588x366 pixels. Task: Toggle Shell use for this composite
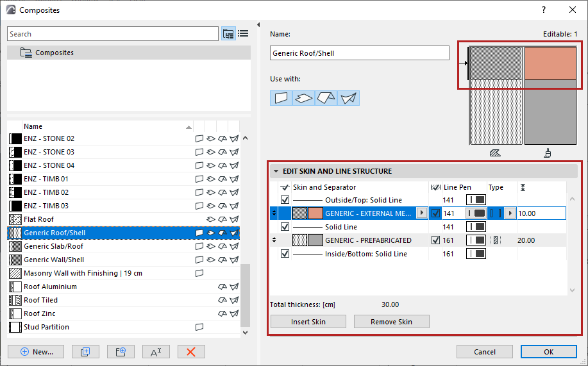348,98
